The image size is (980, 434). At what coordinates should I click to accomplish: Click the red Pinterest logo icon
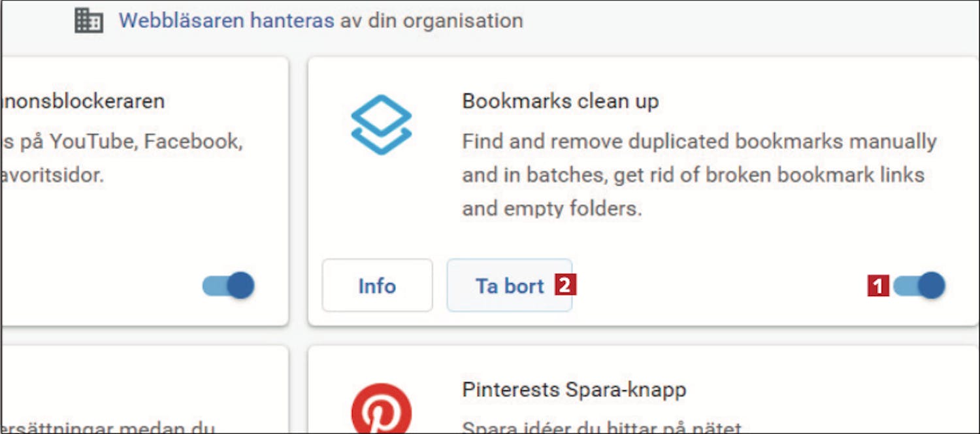pos(382,410)
